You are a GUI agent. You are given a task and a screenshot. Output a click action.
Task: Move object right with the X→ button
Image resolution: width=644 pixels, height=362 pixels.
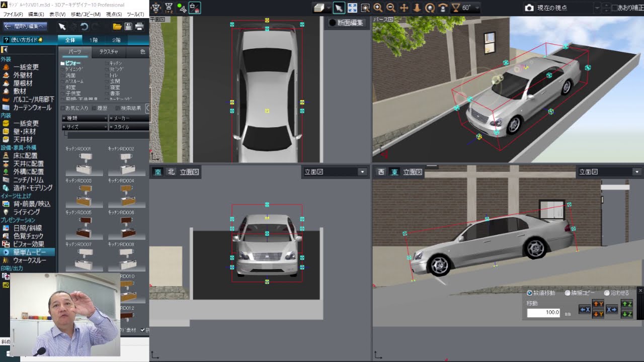pyautogui.click(x=611, y=309)
